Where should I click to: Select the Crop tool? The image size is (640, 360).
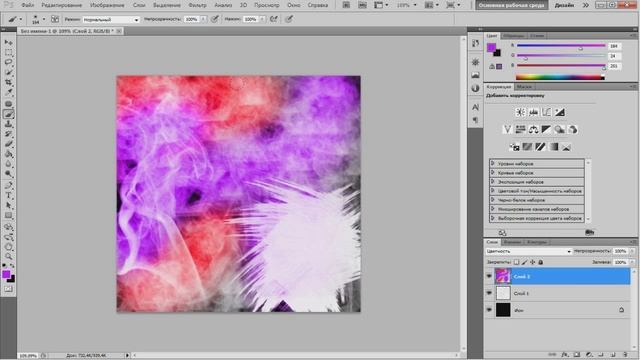coord(8,82)
